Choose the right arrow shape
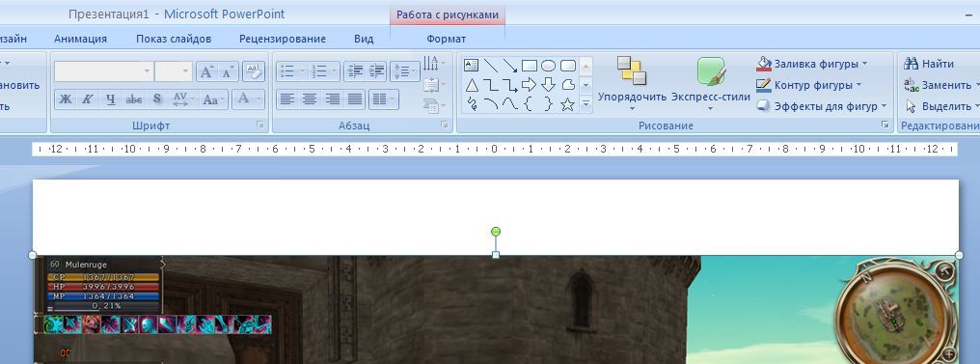Screen dimensions: 980x364 pyautogui.click(x=529, y=84)
